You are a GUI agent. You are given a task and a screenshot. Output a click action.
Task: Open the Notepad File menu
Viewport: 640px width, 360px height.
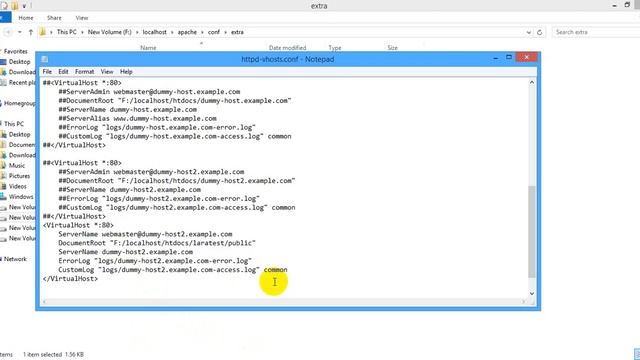pos(47,71)
